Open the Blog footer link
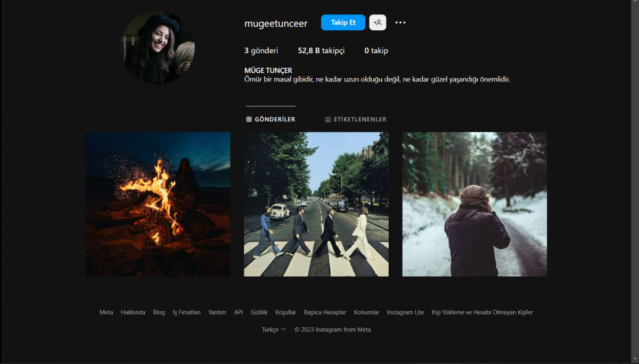Screen dimensions: 639x364 (159, 312)
